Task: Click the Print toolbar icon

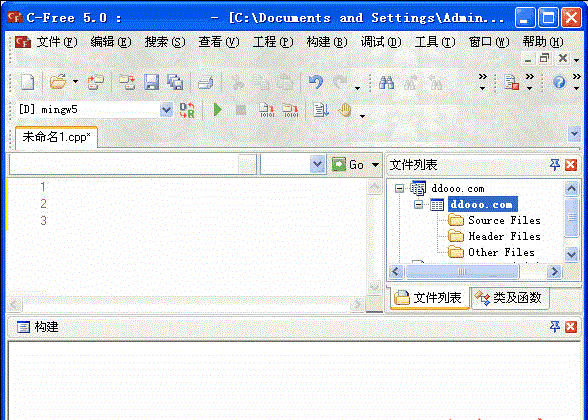Action: coord(205,82)
